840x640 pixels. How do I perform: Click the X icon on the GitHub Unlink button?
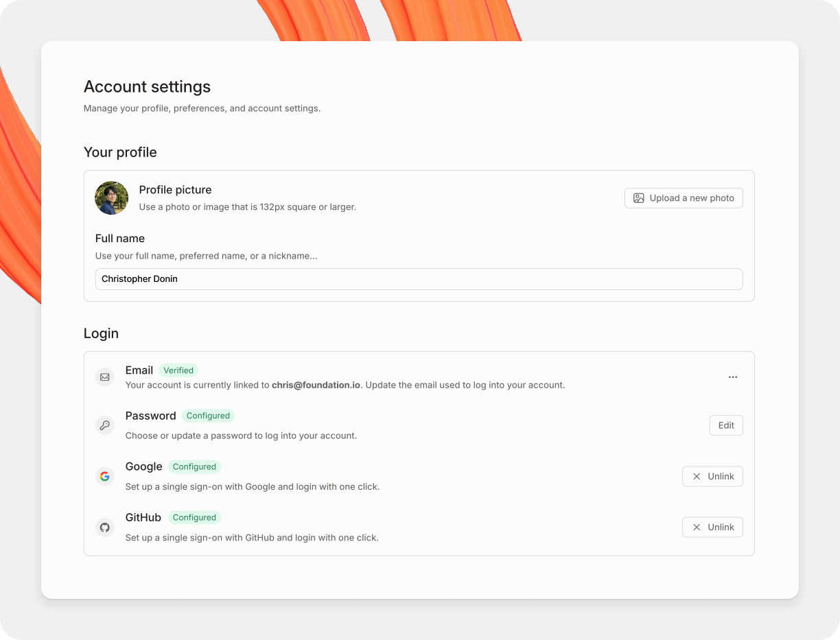coord(697,527)
